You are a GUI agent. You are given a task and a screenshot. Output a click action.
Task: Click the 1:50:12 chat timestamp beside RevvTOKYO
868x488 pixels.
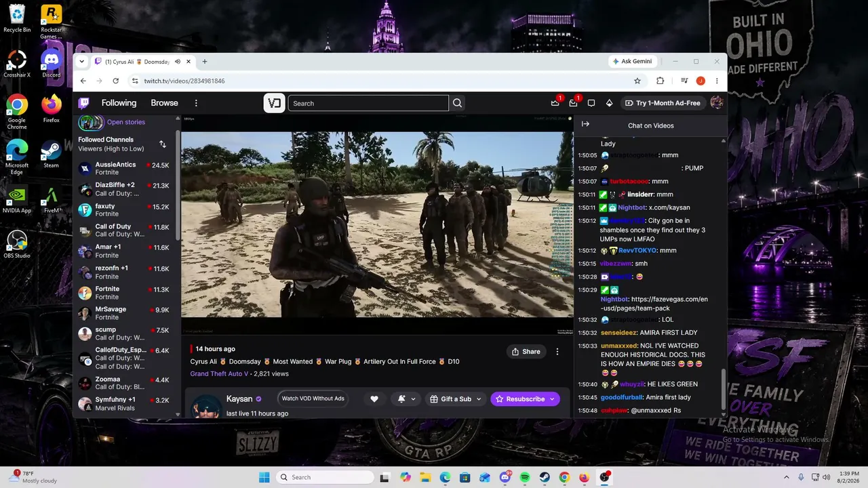[587, 251]
